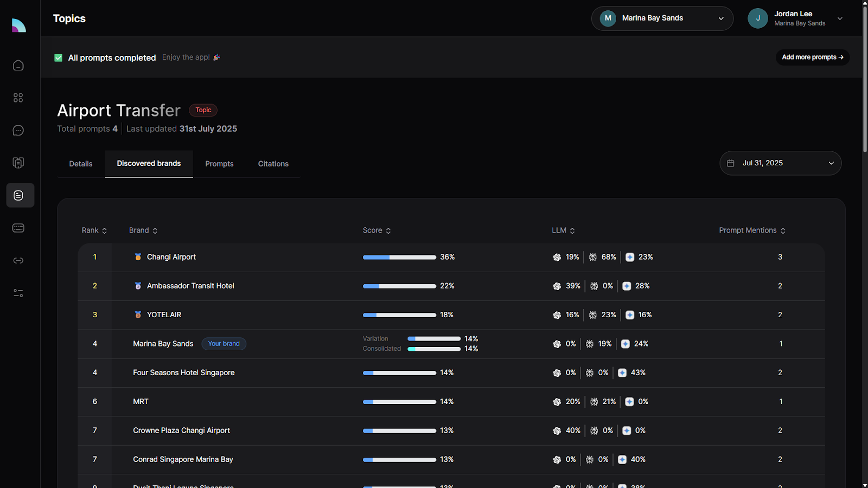Image resolution: width=868 pixels, height=488 pixels.
Task: Click the Gemini icon showing 43% for Four Seasons
Action: tap(622, 373)
